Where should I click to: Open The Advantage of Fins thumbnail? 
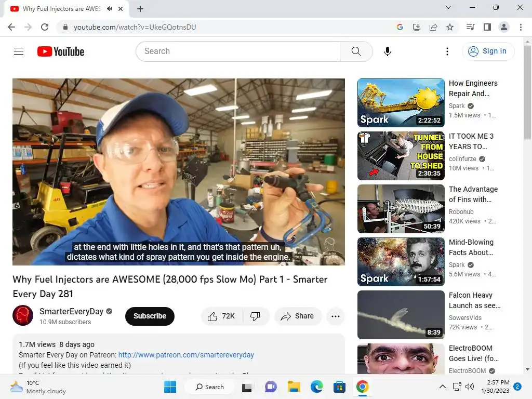pos(401,209)
